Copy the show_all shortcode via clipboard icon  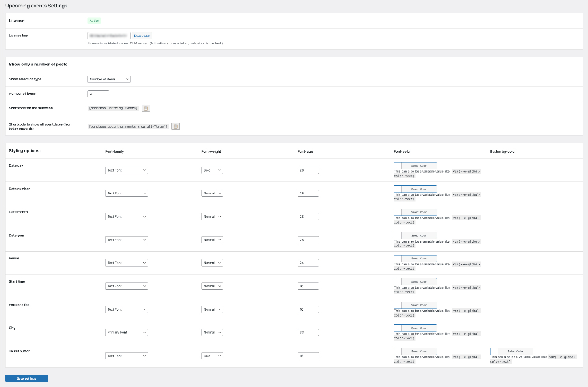[176, 126]
